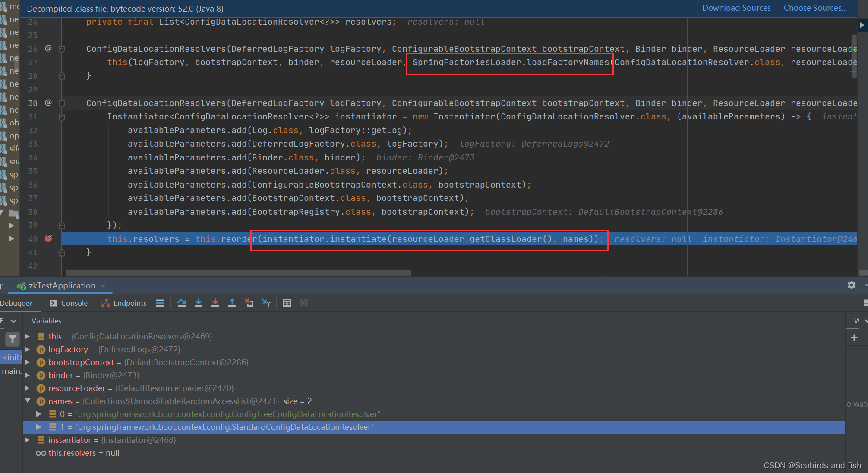Click the red Force Step Into icon
The width and height of the screenshot is (868, 473).
[215, 303]
